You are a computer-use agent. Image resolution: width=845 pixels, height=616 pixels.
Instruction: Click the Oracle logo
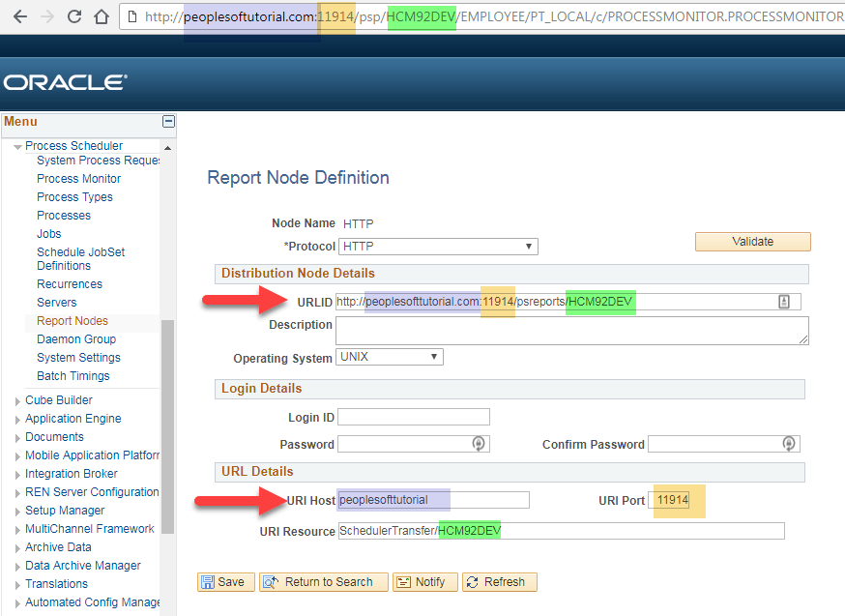65,82
